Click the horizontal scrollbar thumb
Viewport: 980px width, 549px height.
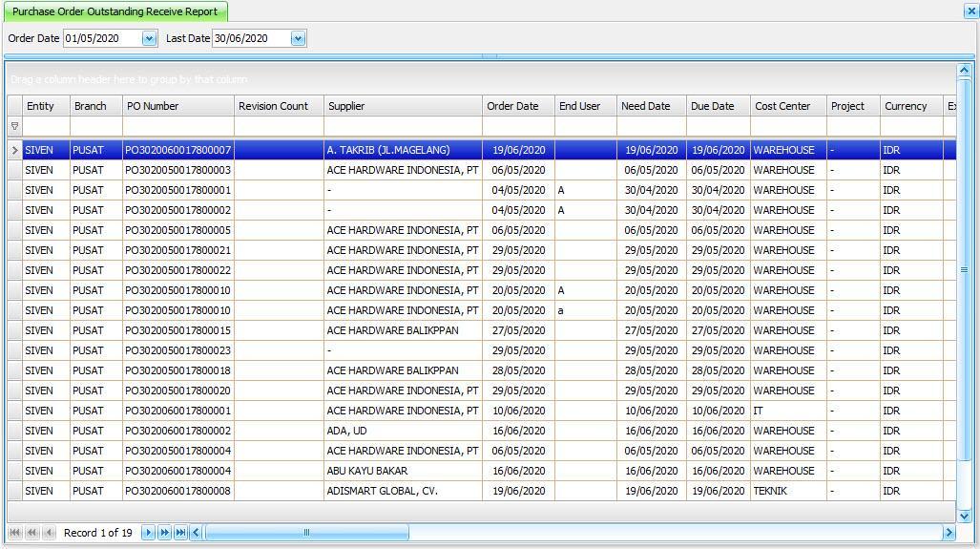pyautogui.click(x=307, y=533)
